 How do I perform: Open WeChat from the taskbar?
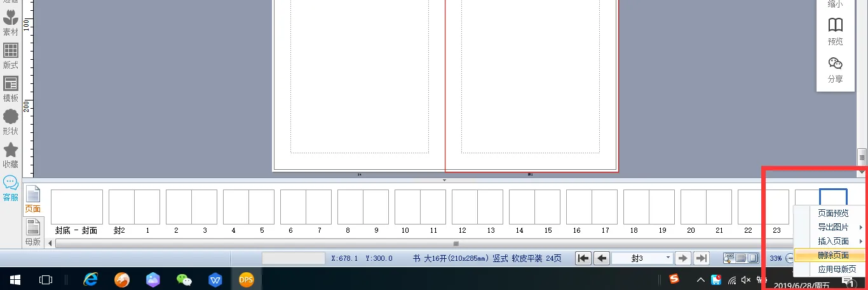[x=184, y=279]
